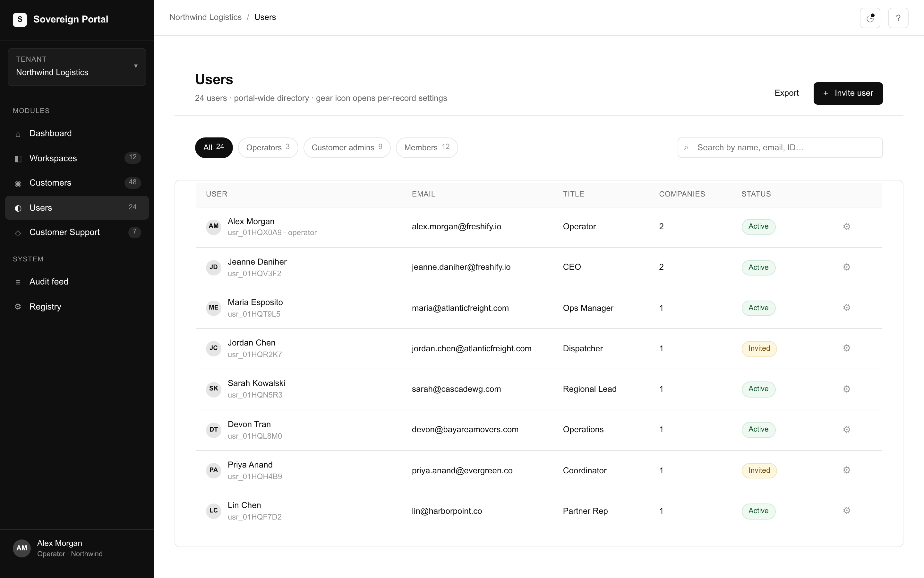924x578 pixels.
Task: Click the Registry gear icon in sidebar
Action: (18, 307)
